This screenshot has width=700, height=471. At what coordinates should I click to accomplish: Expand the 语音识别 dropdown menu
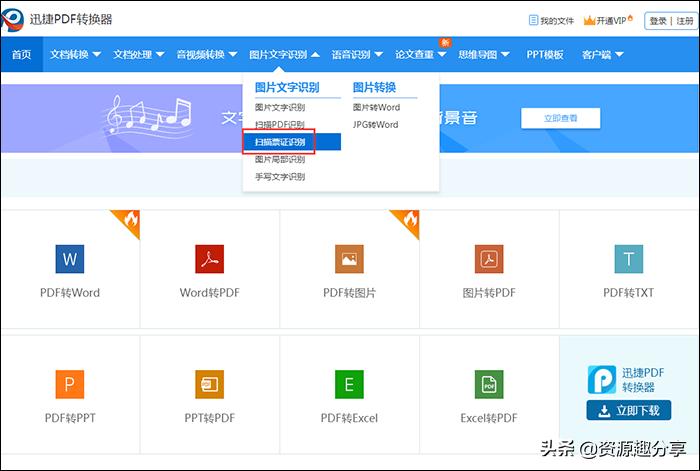click(x=357, y=54)
